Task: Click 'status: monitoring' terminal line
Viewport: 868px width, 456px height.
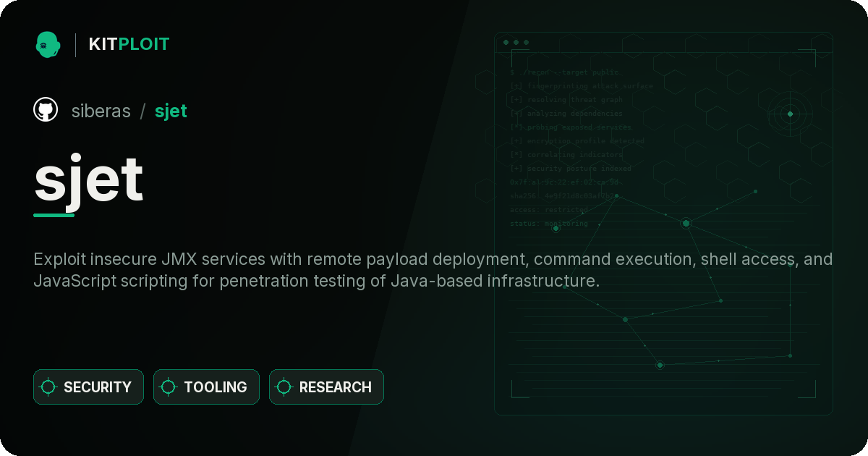Action: coord(549,224)
